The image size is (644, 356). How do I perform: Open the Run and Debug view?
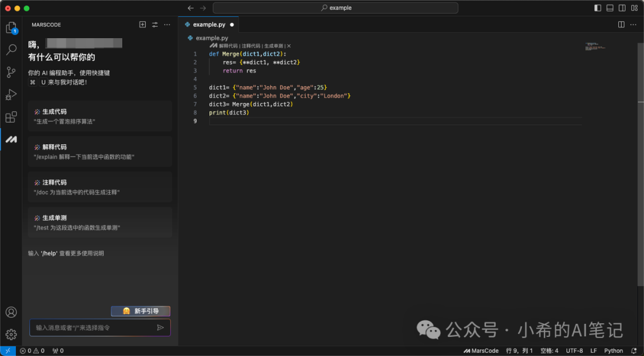click(11, 95)
